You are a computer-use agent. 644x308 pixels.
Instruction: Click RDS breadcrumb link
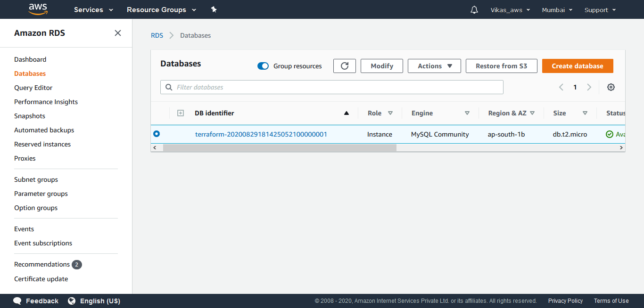pyautogui.click(x=157, y=35)
